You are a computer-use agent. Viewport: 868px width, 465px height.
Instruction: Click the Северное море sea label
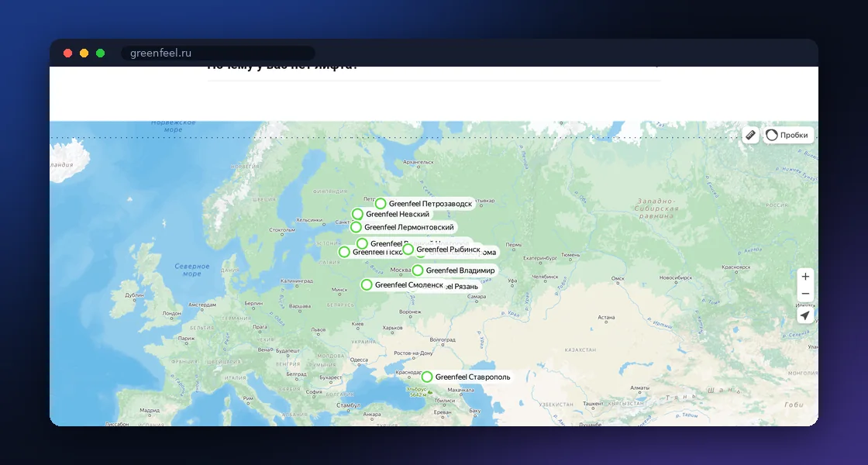192,270
